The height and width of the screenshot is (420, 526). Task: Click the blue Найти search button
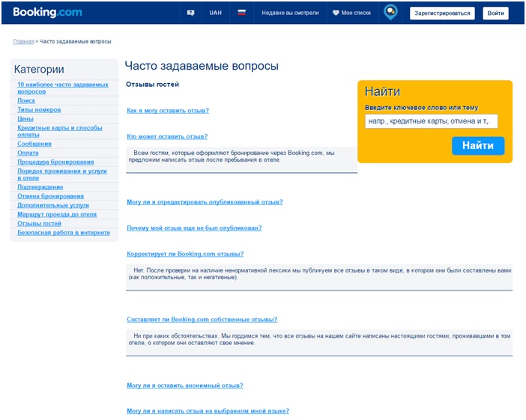[x=478, y=145]
